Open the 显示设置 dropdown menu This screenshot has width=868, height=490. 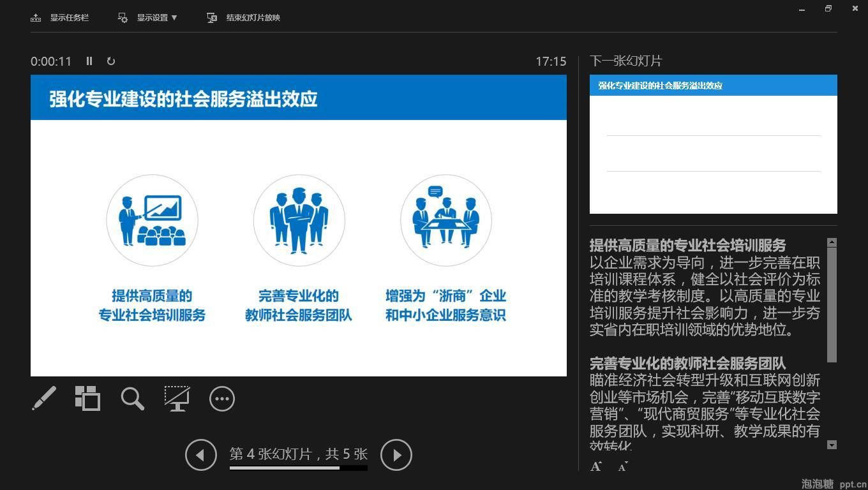tap(148, 18)
